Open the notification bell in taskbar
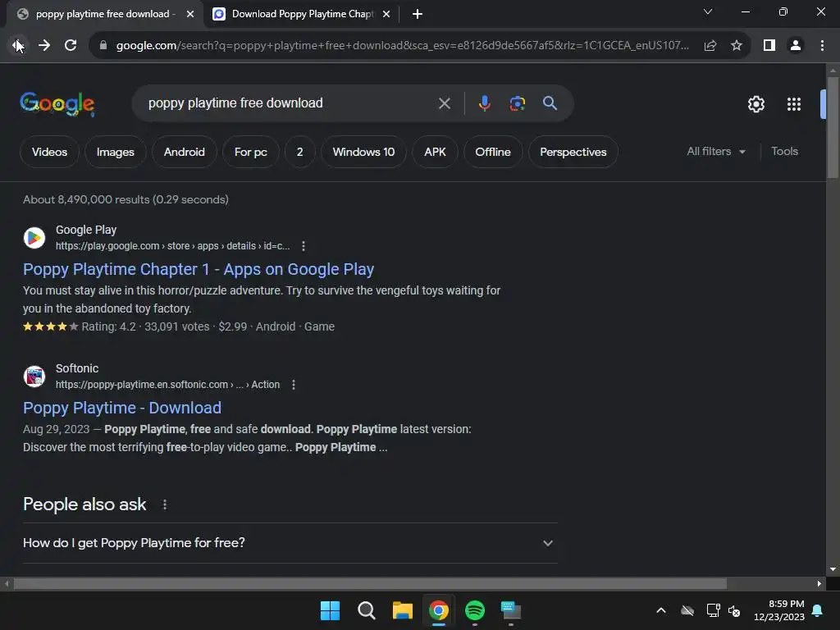The height and width of the screenshot is (630, 840). tap(818, 610)
